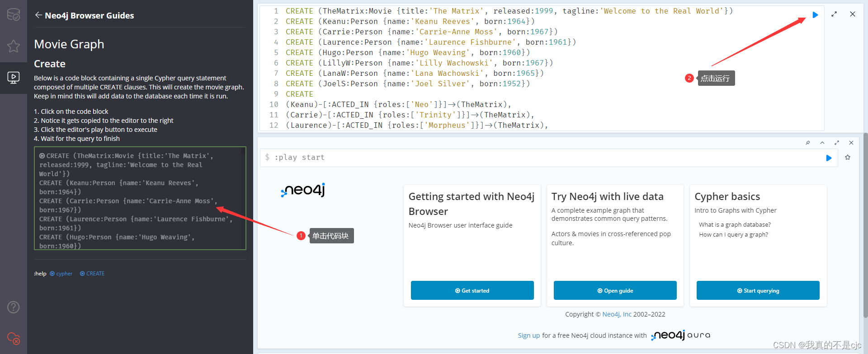
Task: Click editor line 5 creating Hugo Weaving
Action: point(408,52)
